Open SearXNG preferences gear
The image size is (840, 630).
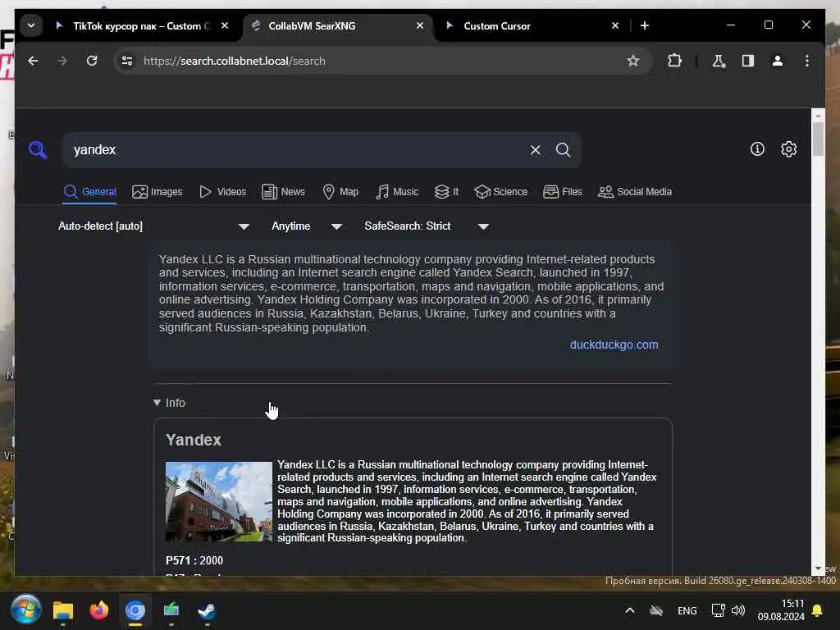pyautogui.click(x=788, y=149)
